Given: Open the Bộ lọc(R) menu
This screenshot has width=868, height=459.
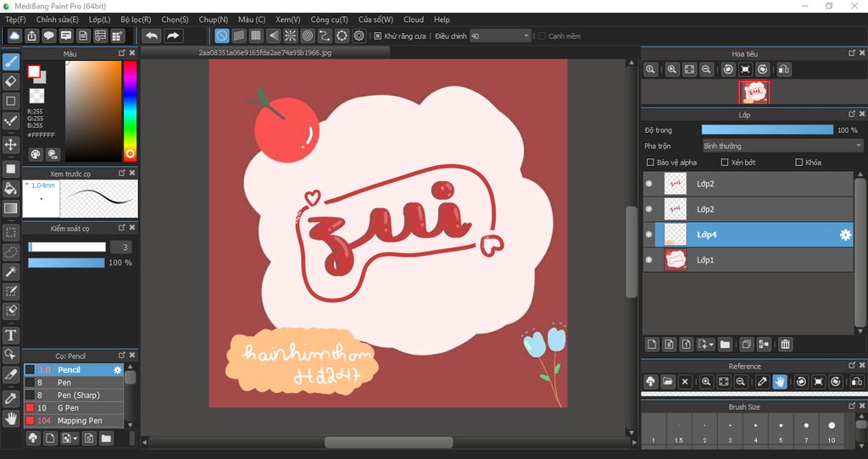Looking at the screenshot, I should point(136,19).
